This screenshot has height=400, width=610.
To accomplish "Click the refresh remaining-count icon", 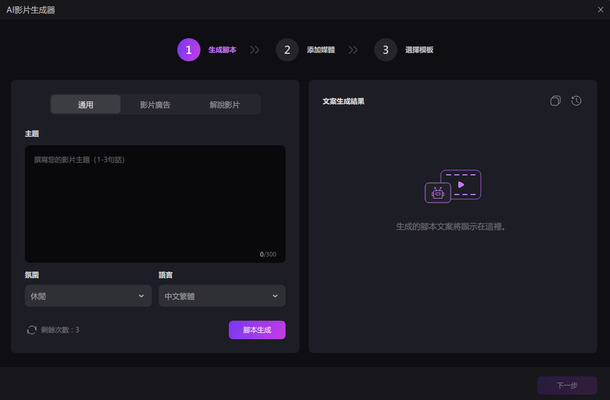I will point(32,330).
